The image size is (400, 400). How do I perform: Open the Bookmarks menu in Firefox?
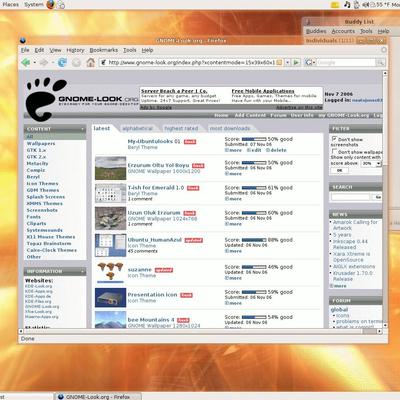coord(104,50)
